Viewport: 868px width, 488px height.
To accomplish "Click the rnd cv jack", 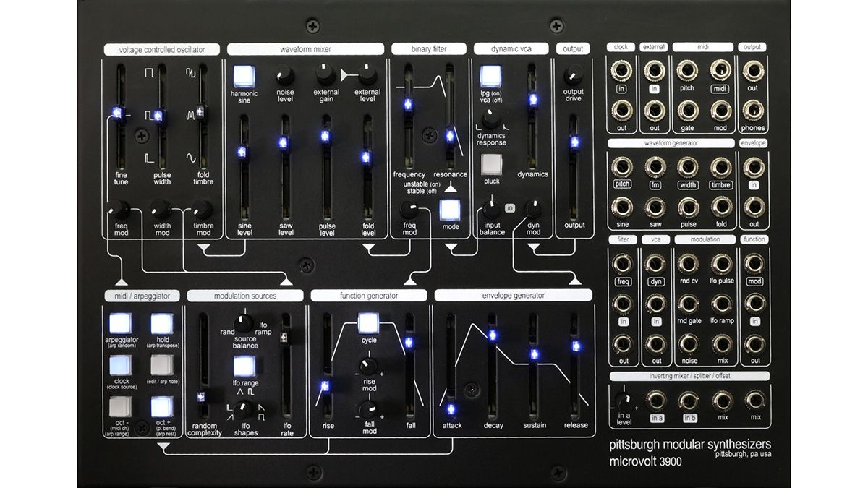I will coord(688,263).
